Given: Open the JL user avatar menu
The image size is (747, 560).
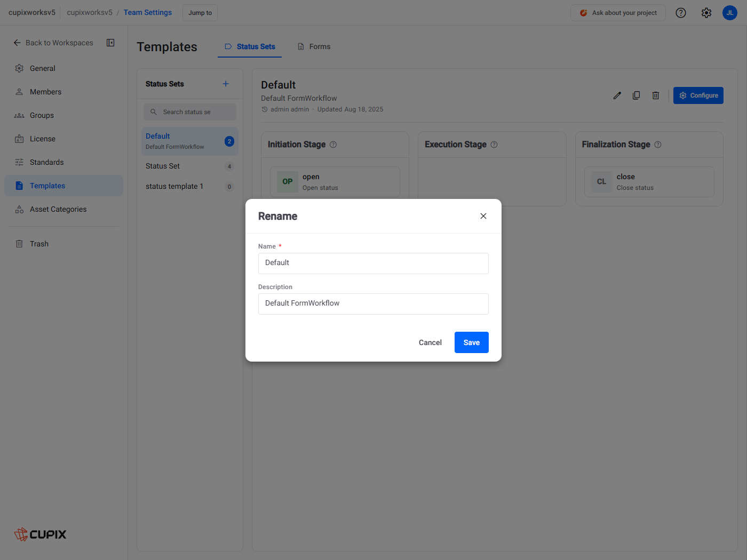Looking at the screenshot, I should pyautogui.click(x=730, y=13).
